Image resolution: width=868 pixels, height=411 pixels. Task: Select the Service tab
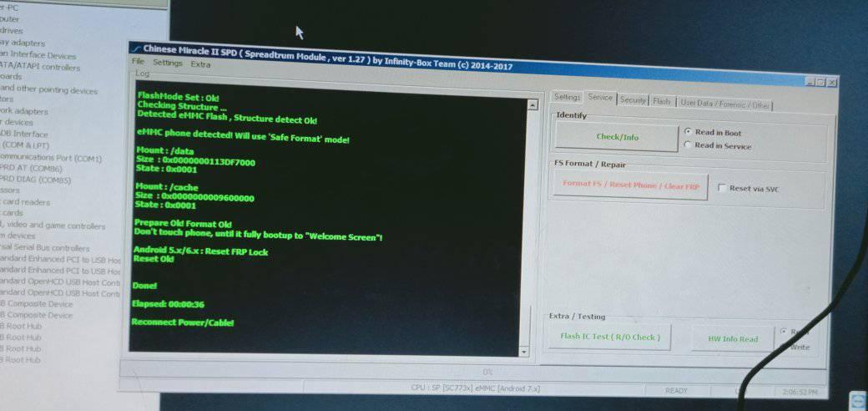(600, 98)
